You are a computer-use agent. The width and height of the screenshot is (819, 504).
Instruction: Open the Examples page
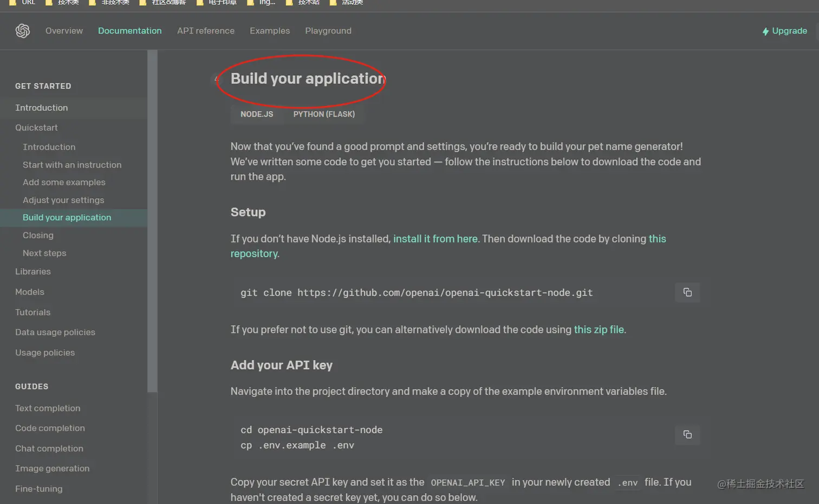pyautogui.click(x=270, y=31)
